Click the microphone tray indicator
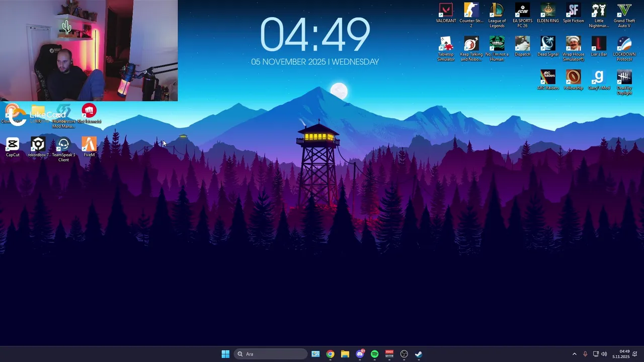The height and width of the screenshot is (362, 644). 585,354
